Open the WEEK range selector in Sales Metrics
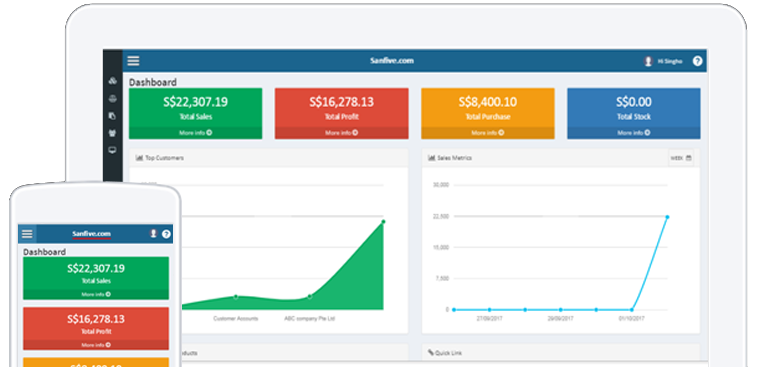 [681, 158]
